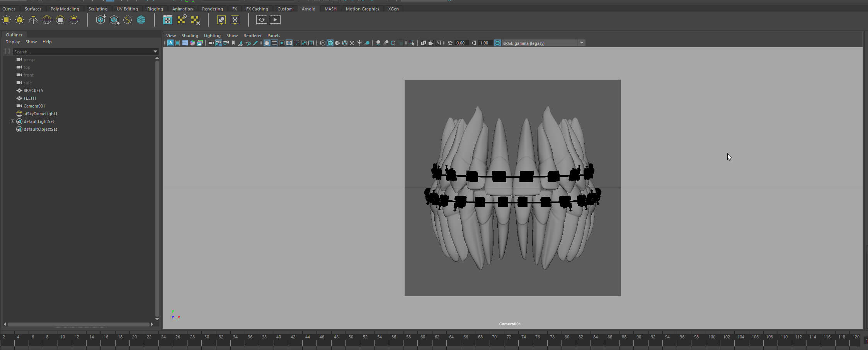Click the select camera icon in viewport toolbar
This screenshot has width=868, height=350.
[x=211, y=43]
